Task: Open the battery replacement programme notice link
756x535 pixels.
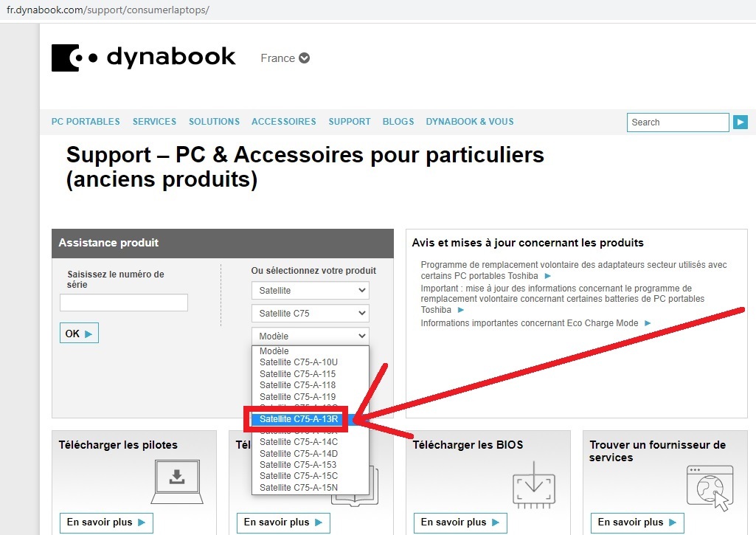Action: click(562, 299)
